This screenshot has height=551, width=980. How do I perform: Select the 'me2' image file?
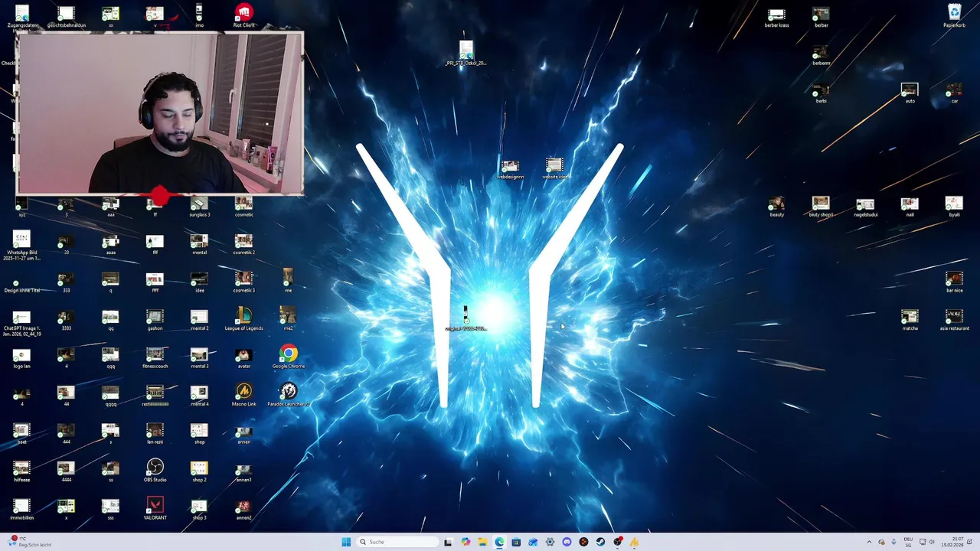288,318
